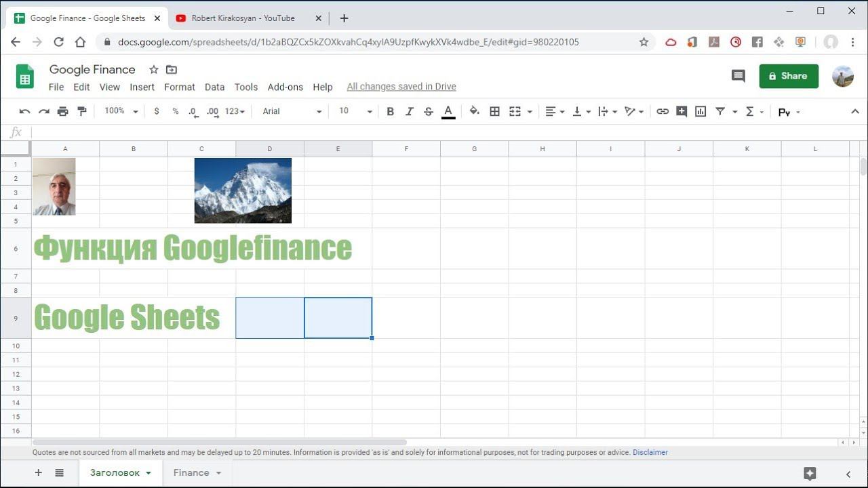Click All changes saved in Drive
Viewport: 868px width, 488px height.
(401, 87)
